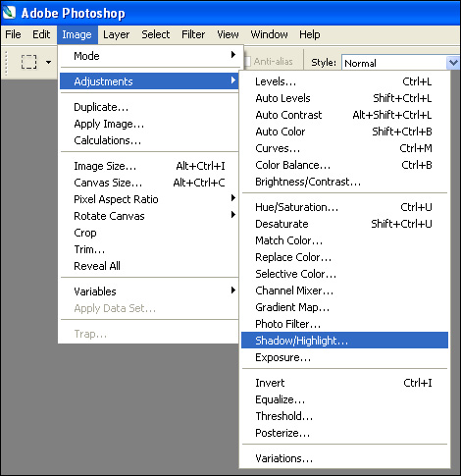Choose Levels… adjustment
This screenshot has width=461, height=476.
coord(344,81)
